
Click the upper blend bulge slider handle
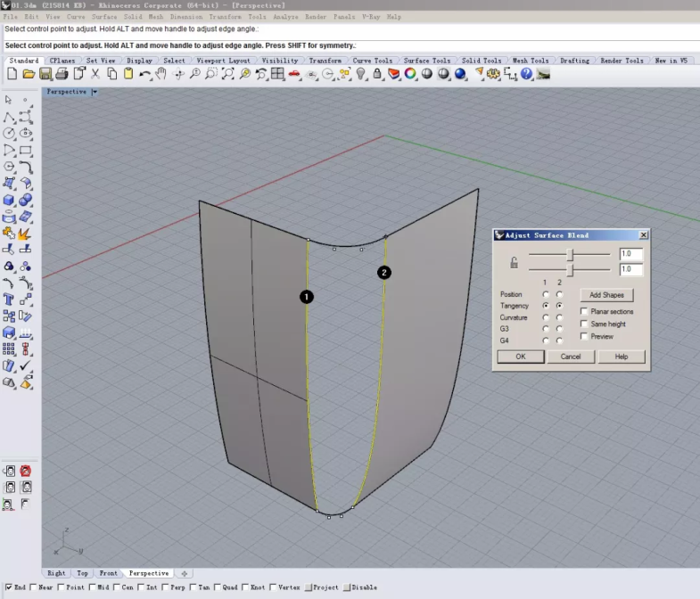click(x=570, y=254)
